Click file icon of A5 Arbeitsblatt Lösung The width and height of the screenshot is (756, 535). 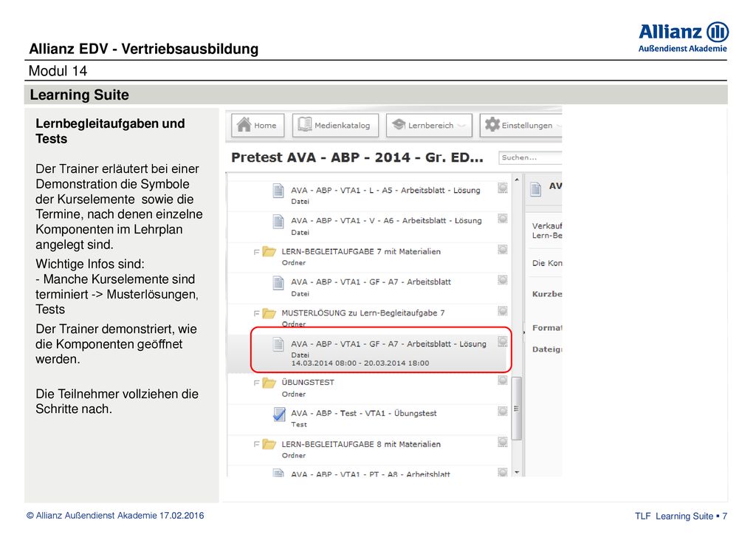coord(278,191)
